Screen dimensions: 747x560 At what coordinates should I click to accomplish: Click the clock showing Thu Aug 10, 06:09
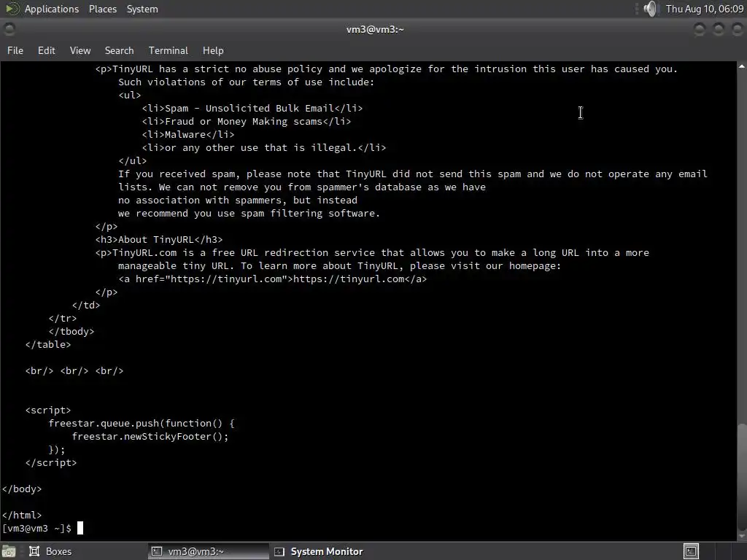click(705, 9)
